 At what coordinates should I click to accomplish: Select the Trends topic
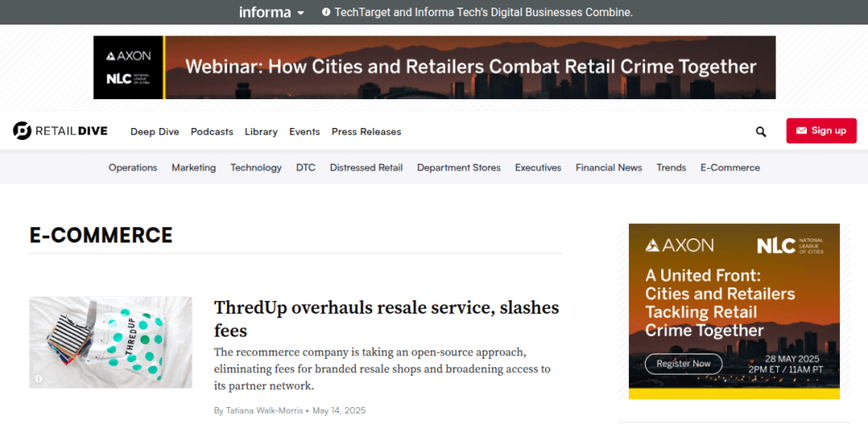pyautogui.click(x=671, y=167)
